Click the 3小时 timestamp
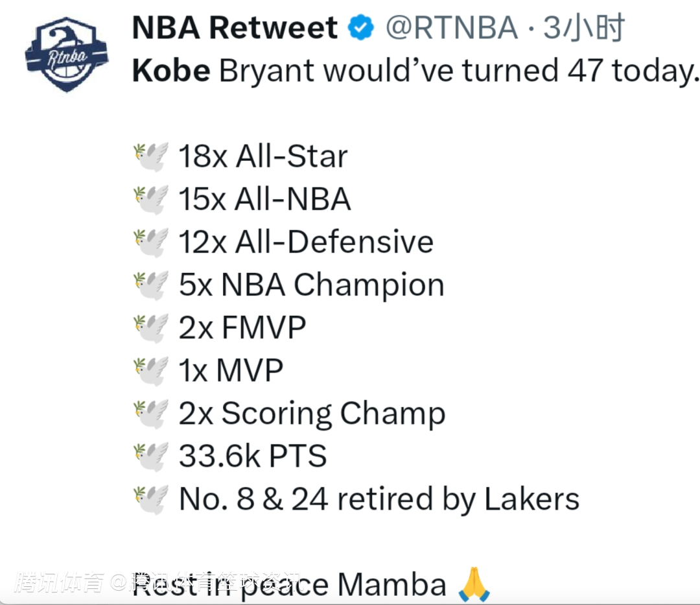Viewport: 700px width, 605px height. coord(583,28)
